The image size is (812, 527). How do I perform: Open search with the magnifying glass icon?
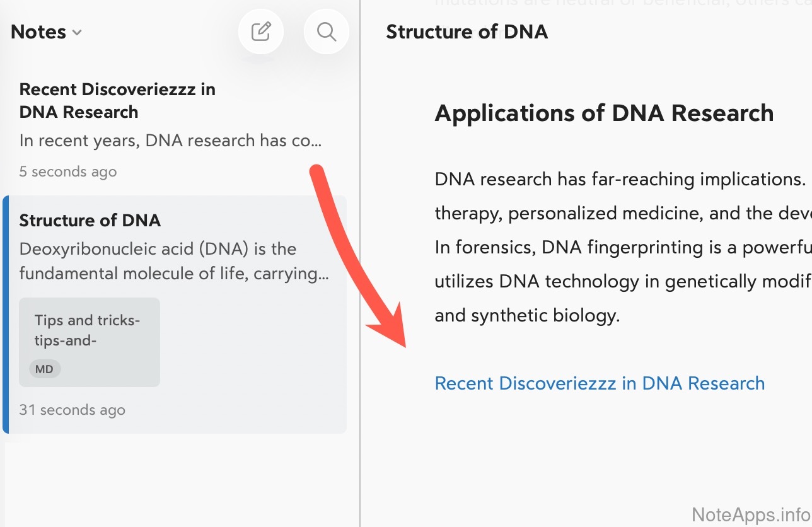326,32
